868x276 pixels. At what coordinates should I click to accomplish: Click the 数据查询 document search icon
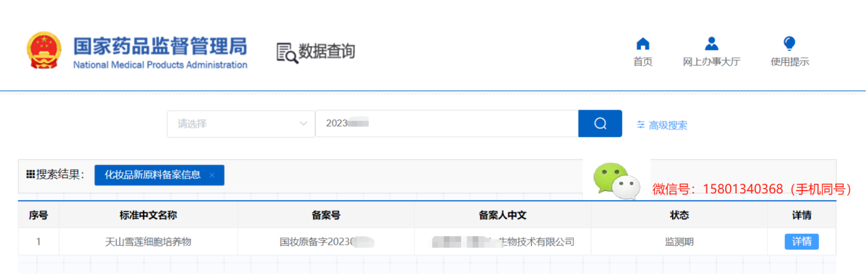tap(286, 53)
